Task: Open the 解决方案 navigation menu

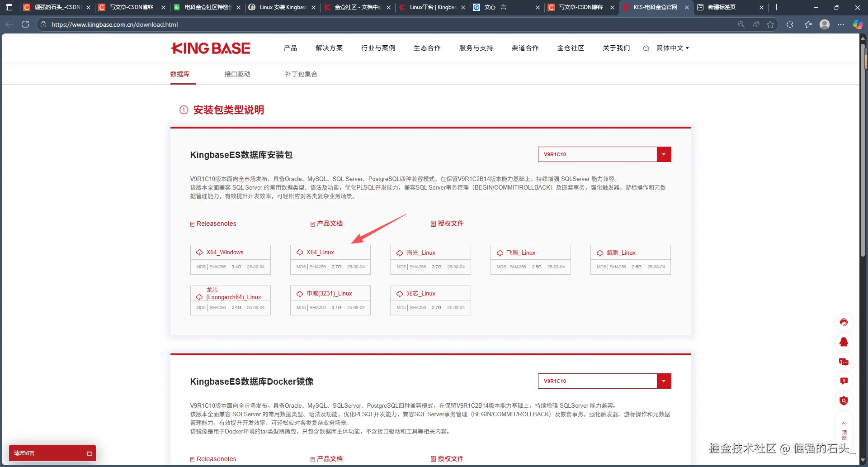Action: 329,48
